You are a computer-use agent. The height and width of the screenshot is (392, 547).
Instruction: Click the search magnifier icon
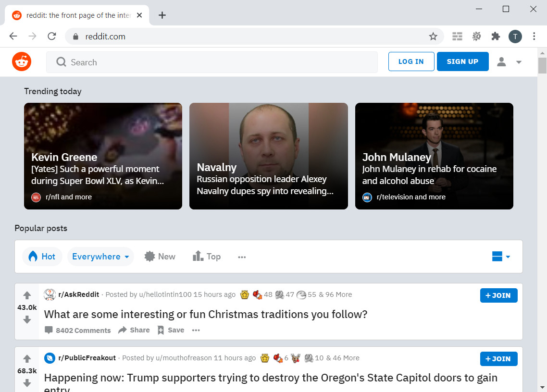[x=61, y=62]
